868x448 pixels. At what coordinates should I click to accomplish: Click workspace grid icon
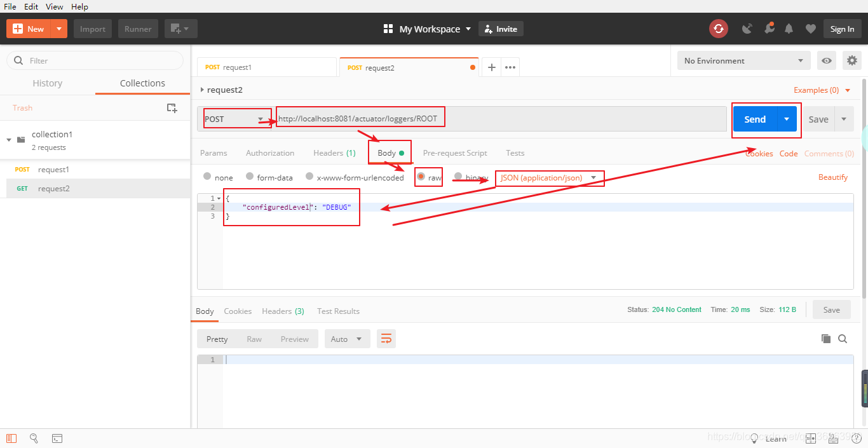click(388, 29)
